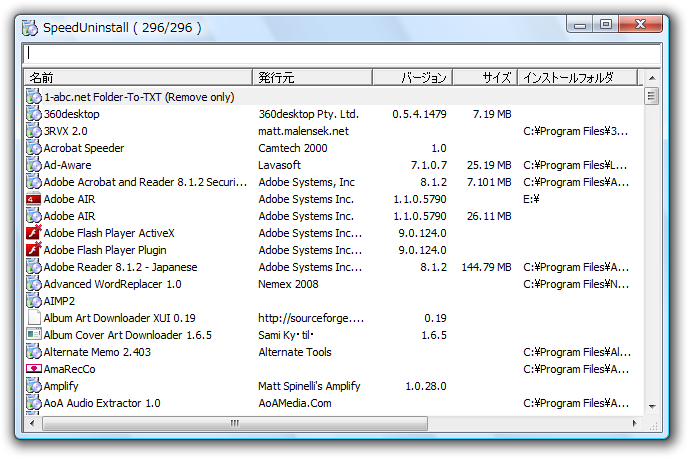Select Alternate Memo 2.403 name

click(x=97, y=352)
